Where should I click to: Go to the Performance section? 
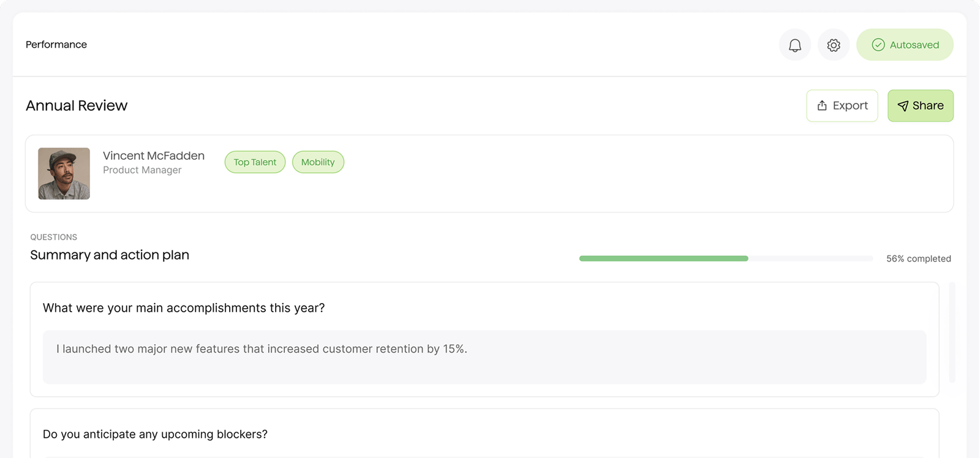[56, 44]
